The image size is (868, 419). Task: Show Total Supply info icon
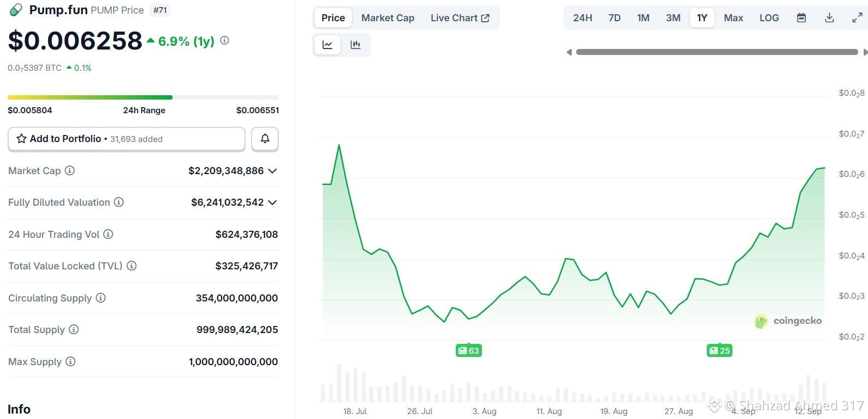click(x=74, y=329)
